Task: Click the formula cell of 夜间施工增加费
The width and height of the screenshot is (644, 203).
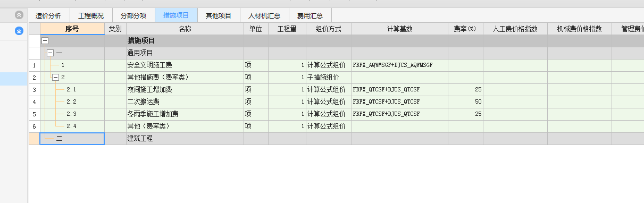Action: (x=400, y=89)
